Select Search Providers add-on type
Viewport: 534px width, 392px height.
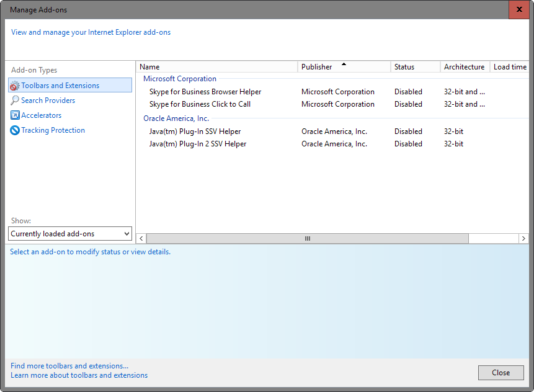pos(48,100)
